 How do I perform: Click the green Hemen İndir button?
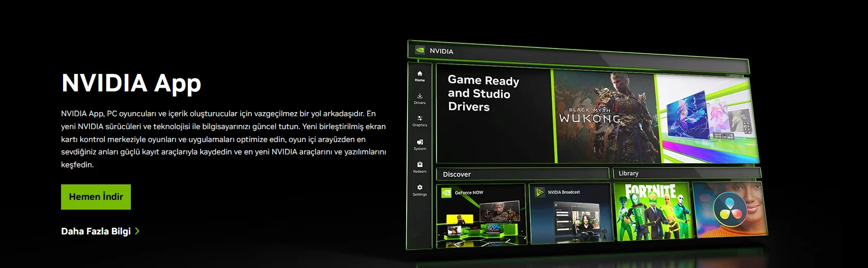point(96,197)
